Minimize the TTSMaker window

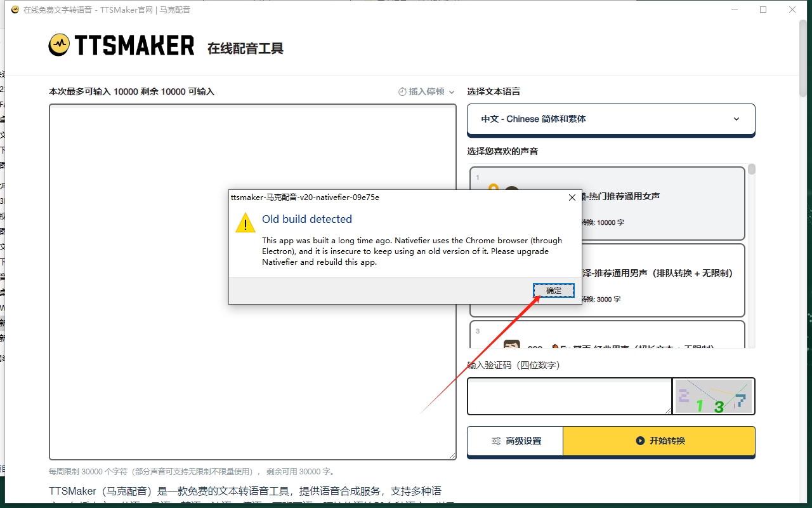coord(734,10)
